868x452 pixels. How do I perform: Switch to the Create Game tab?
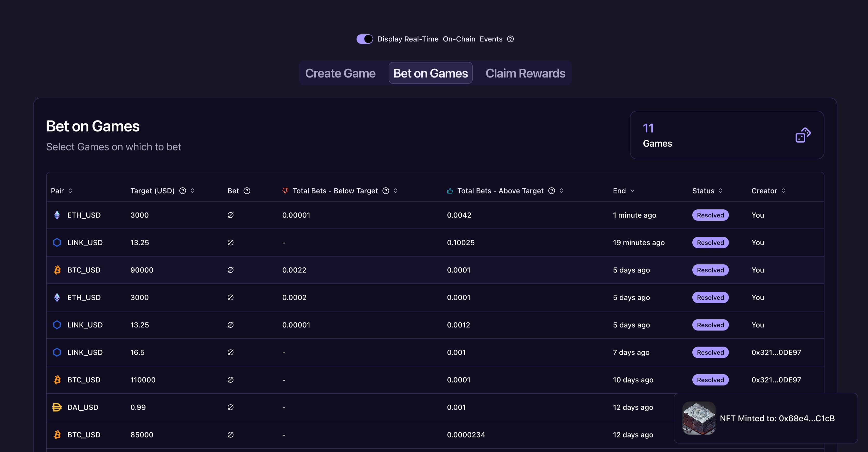click(340, 73)
